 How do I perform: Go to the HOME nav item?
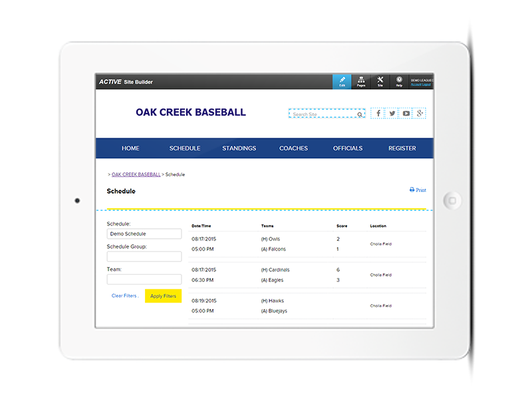coord(130,148)
